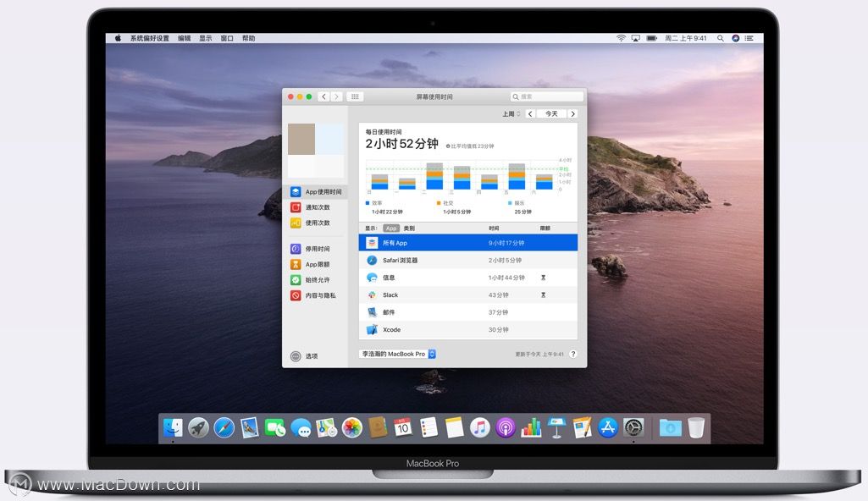Go to the previous period with the left arrow

530,114
